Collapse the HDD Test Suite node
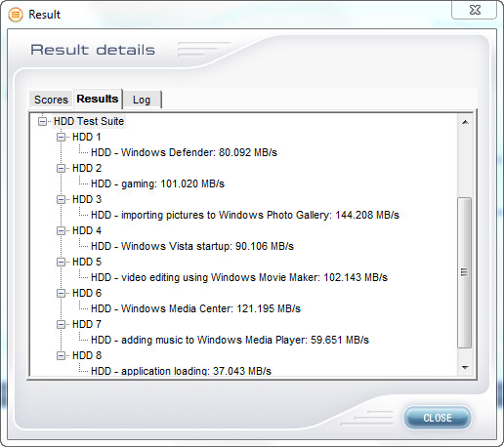Viewport: 504px width, 447px height. pos(42,121)
